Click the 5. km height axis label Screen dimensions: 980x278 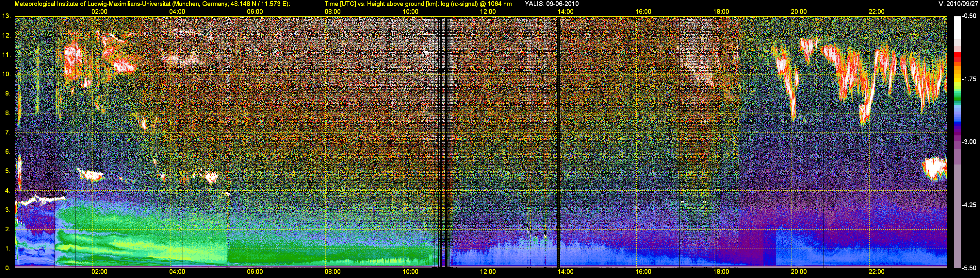(8, 171)
